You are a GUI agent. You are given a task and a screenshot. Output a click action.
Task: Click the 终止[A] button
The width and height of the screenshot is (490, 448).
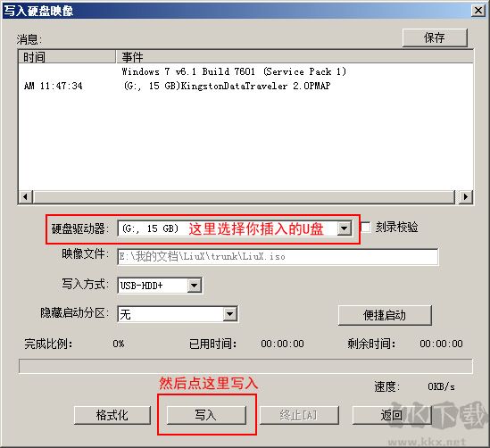[299, 415]
